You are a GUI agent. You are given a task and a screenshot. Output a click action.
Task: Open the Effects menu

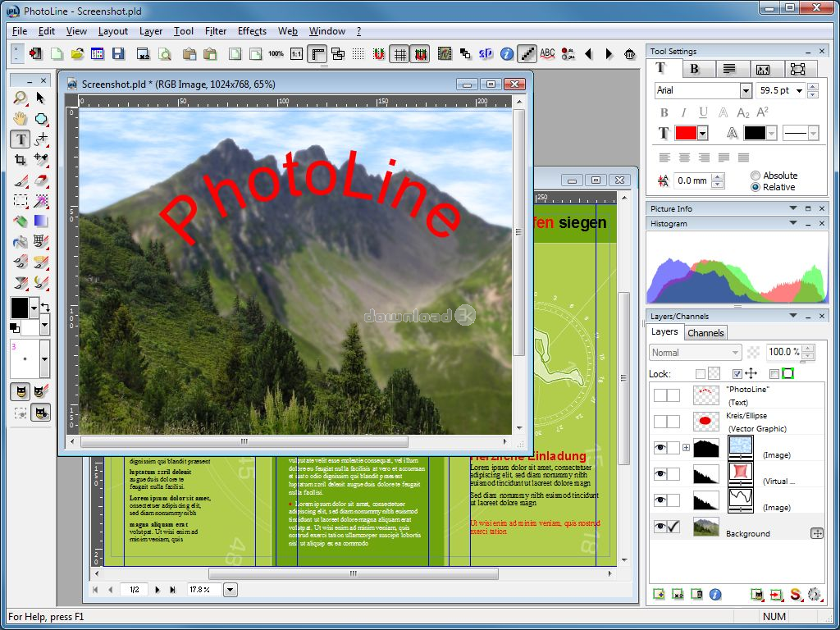[252, 31]
